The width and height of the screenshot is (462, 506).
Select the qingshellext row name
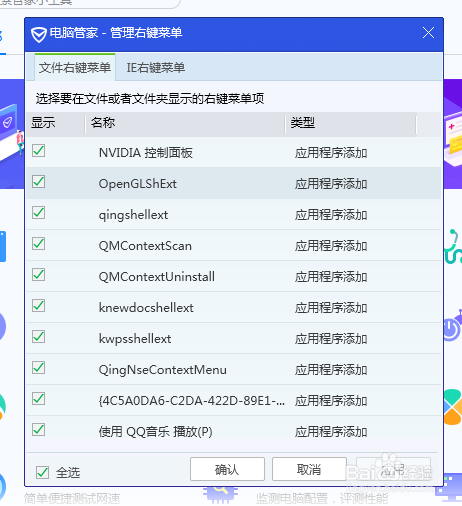133,215
